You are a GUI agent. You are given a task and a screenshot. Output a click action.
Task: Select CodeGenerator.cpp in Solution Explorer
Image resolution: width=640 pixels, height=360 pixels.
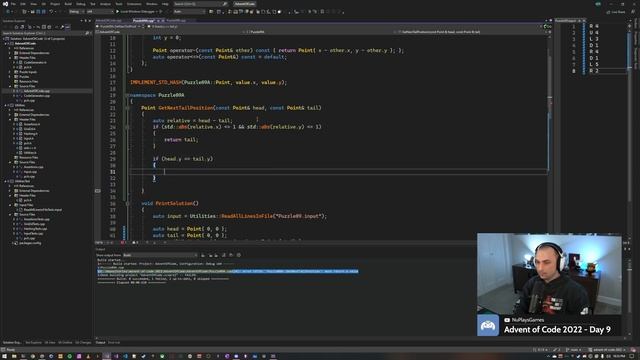[x=37, y=96]
